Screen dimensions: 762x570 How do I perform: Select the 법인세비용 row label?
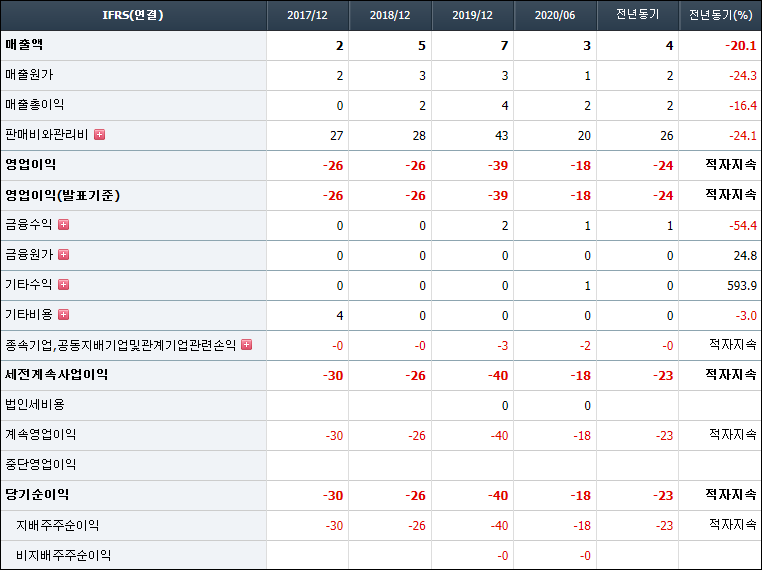[x=35, y=404]
